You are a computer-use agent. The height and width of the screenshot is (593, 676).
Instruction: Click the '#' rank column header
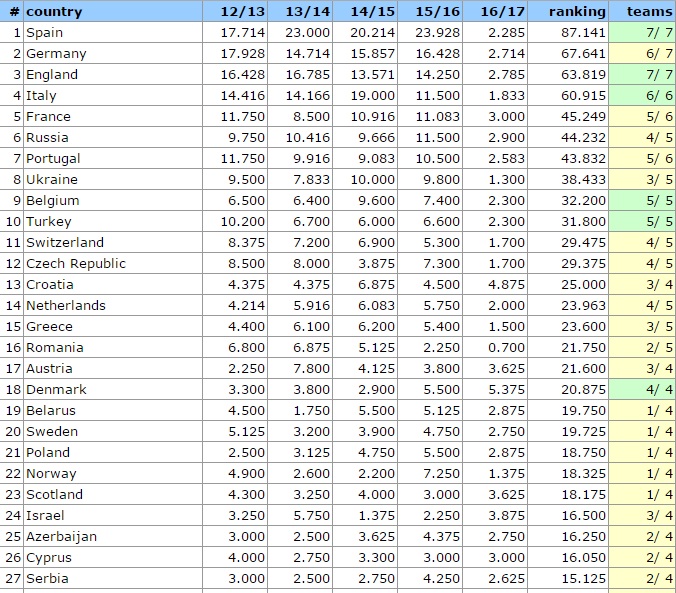14,11
